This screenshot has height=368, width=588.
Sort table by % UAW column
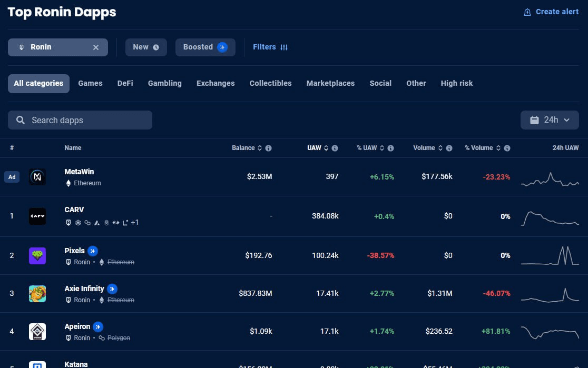coord(370,148)
